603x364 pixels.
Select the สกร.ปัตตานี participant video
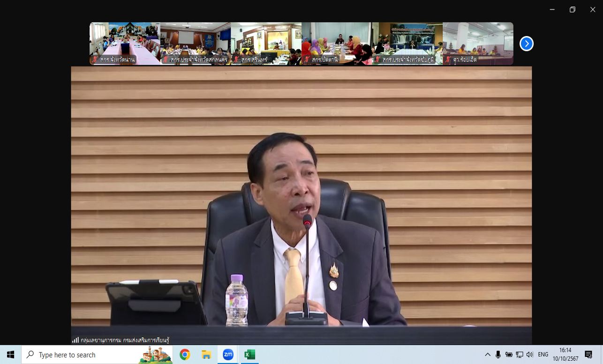[337, 44]
